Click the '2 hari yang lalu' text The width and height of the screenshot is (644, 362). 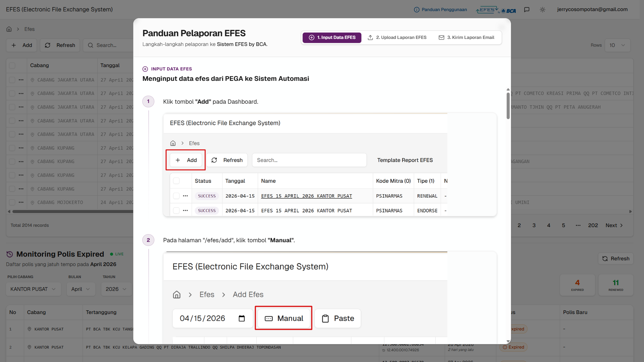pyautogui.click(x=461, y=350)
